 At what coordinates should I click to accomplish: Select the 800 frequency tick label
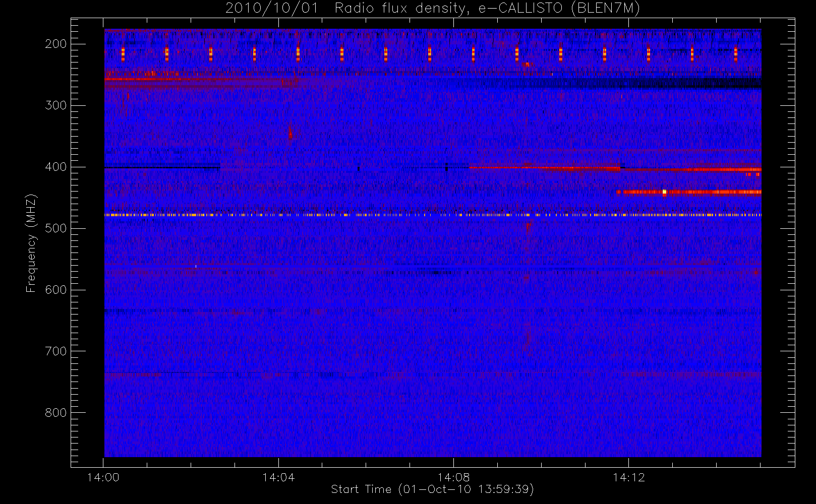click(x=56, y=413)
